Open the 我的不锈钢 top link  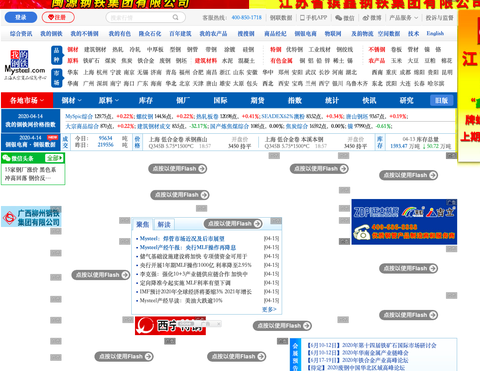tap(85, 34)
